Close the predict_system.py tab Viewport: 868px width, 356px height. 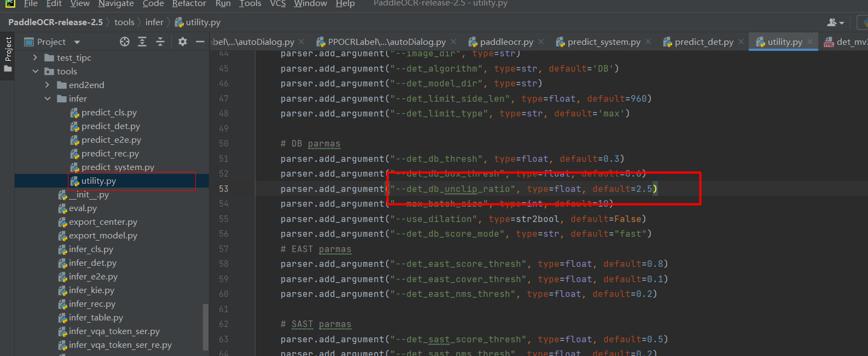[648, 42]
